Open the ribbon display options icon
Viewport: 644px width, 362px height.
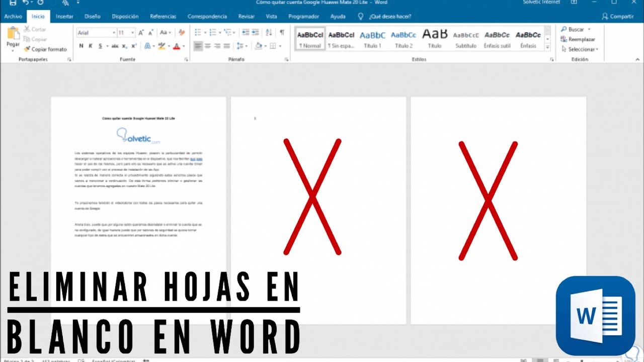574,3
